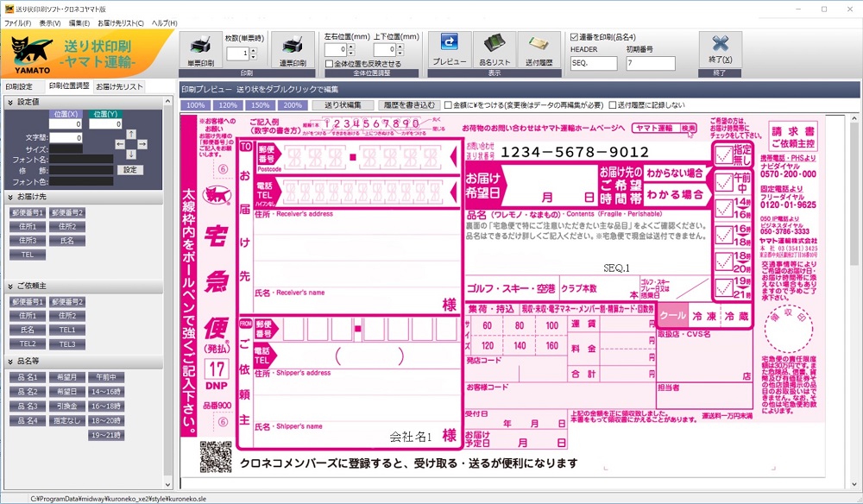Open the お届け先リスト(C) menu
863x504 pixels.
point(121,23)
